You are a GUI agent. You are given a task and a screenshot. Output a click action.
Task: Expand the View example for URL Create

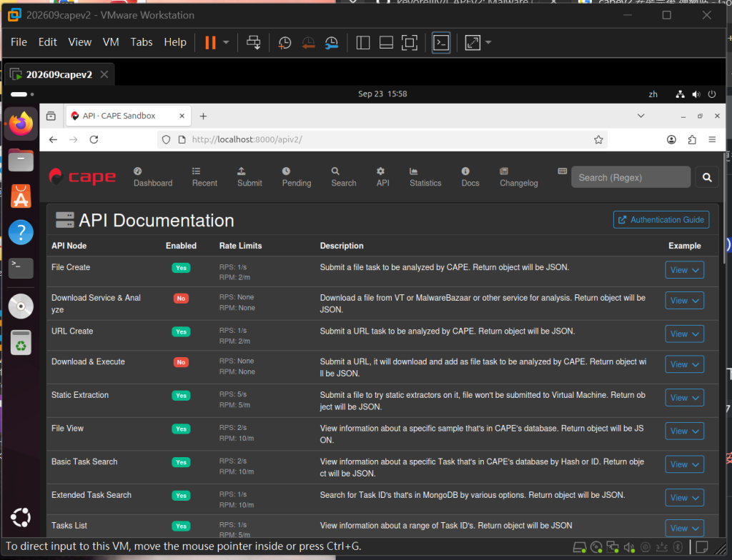coord(684,334)
